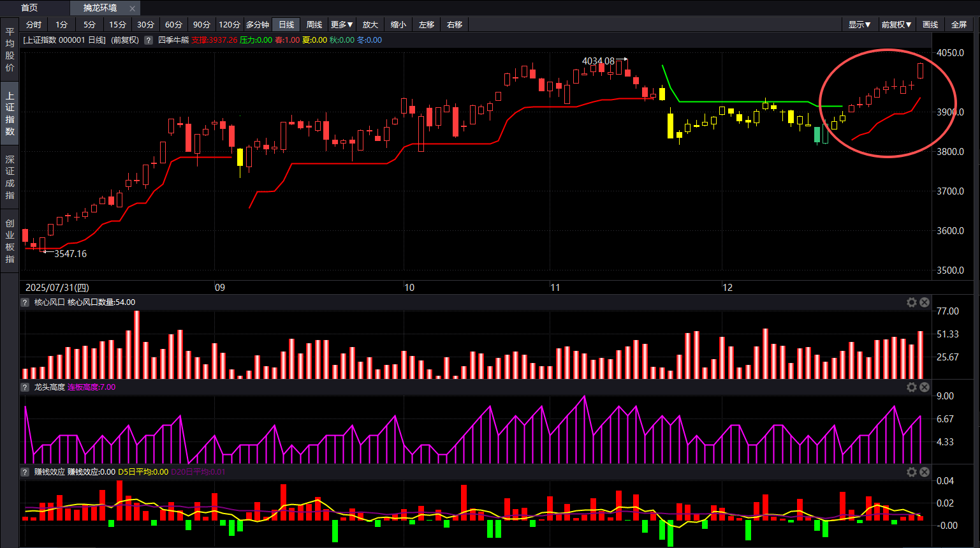980x548 pixels.
Task: Select 上证指数 in the left sidebar
Action: pos(10,114)
